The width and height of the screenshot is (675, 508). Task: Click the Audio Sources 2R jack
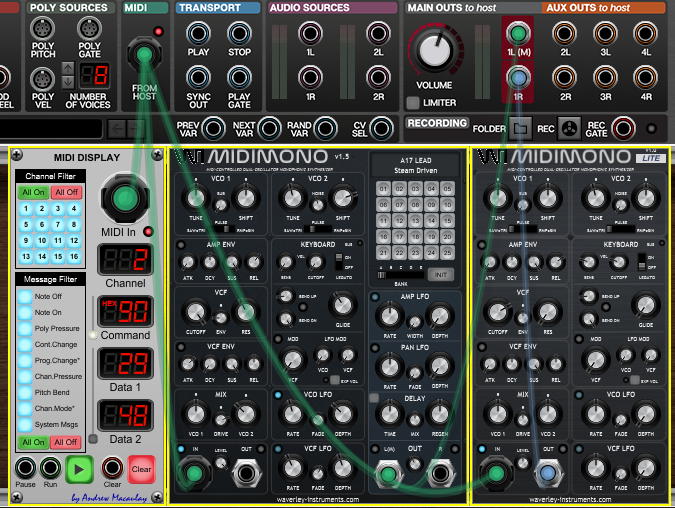coord(378,78)
